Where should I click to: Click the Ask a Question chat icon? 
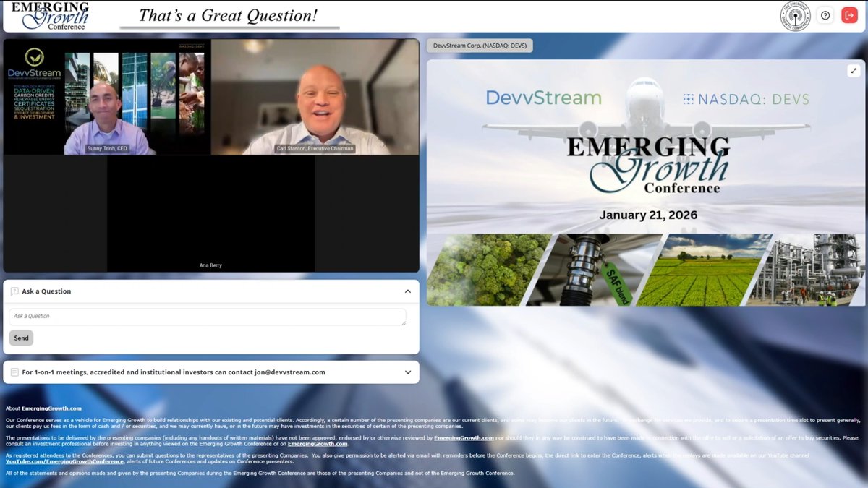pyautogui.click(x=14, y=291)
